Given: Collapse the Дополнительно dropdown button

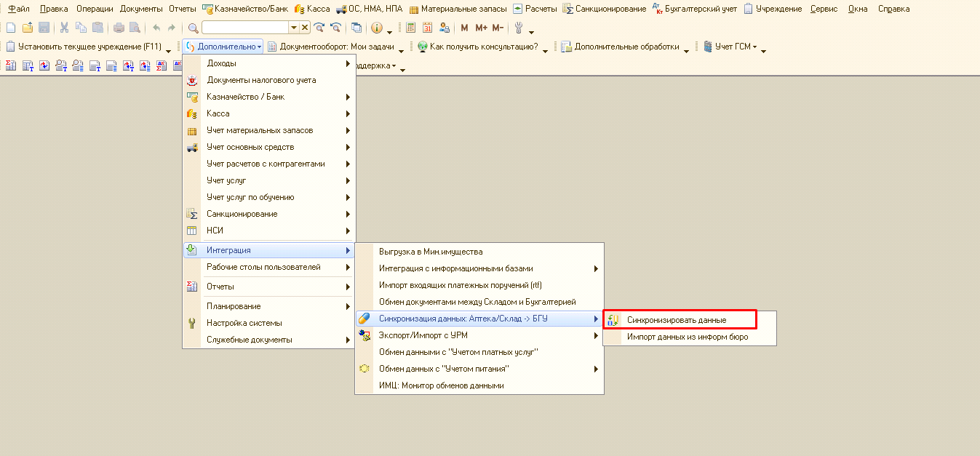Looking at the screenshot, I should coord(224,47).
